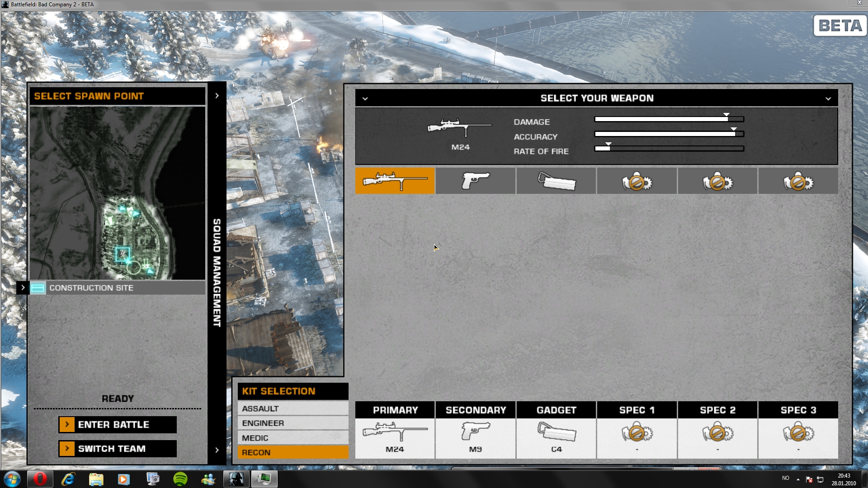
Task: Click spawn marker A on the minimap
Action: click(123, 254)
